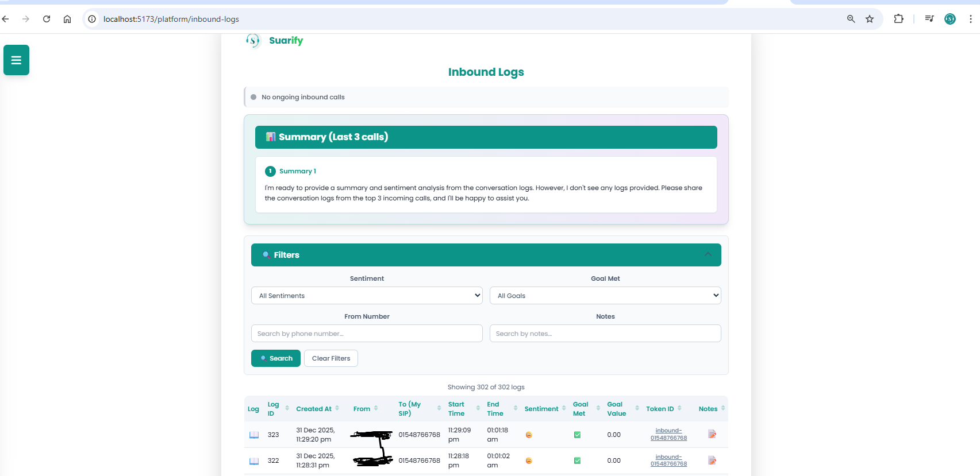Open notes icon for log 323
Image resolution: width=980 pixels, height=476 pixels.
click(x=712, y=434)
